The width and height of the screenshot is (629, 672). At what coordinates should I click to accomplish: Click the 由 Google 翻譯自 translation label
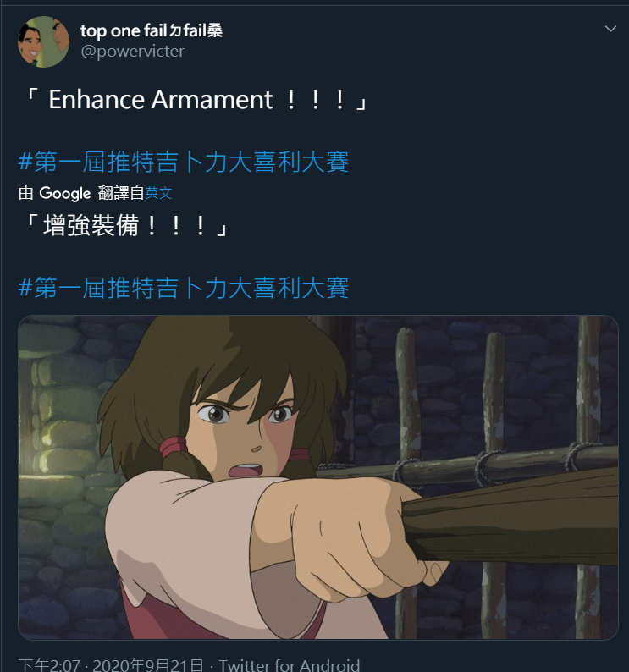[81, 193]
